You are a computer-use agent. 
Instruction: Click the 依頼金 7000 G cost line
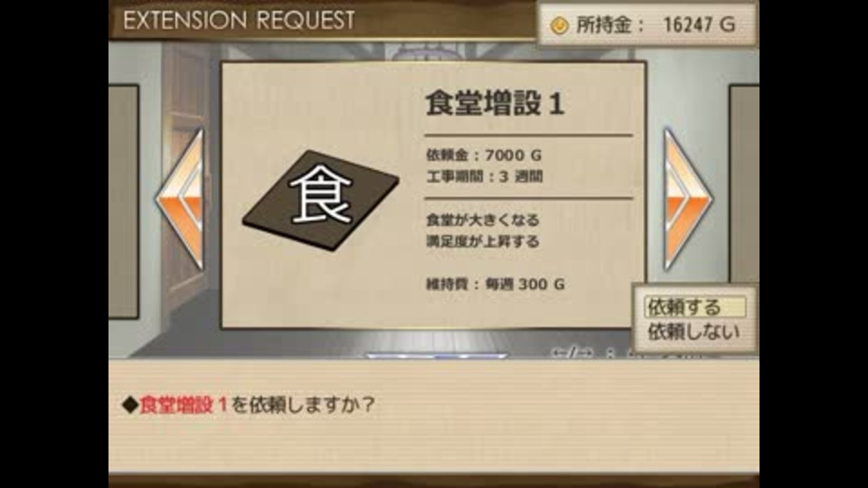484,155
